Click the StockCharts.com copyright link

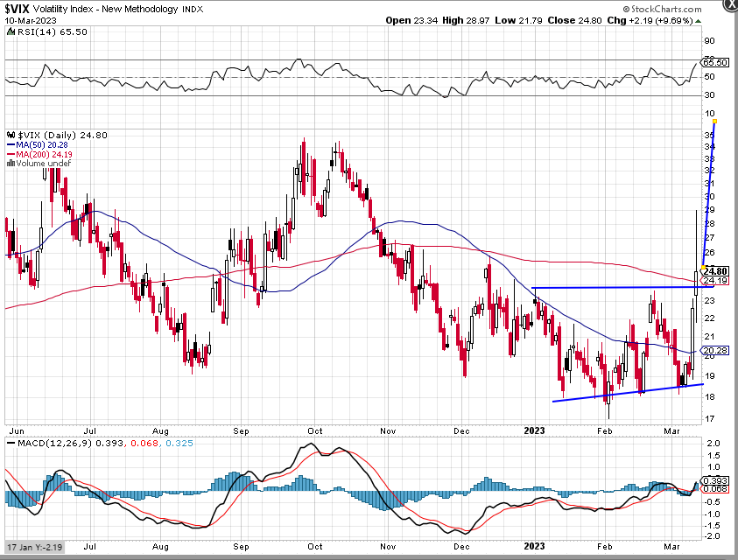pos(662,9)
